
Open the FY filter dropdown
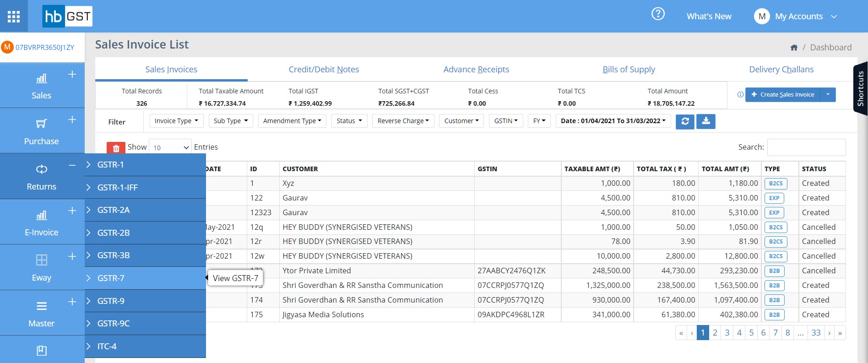click(539, 121)
